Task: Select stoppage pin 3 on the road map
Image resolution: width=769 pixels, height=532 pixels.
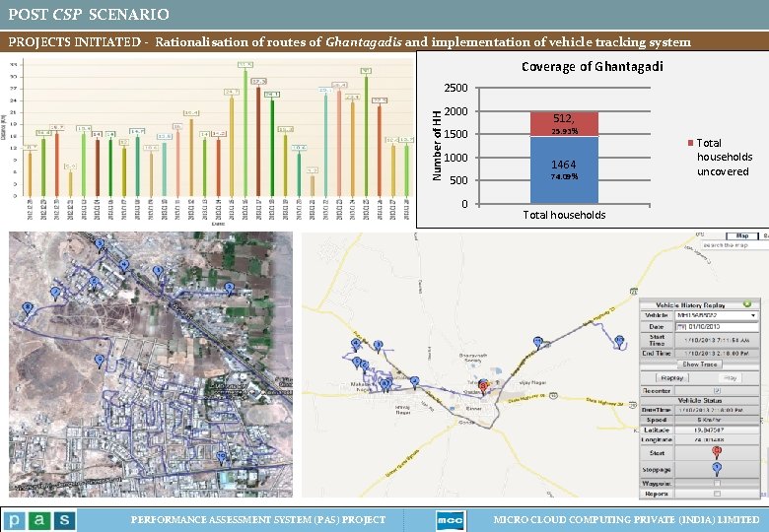Action: tap(378, 346)
